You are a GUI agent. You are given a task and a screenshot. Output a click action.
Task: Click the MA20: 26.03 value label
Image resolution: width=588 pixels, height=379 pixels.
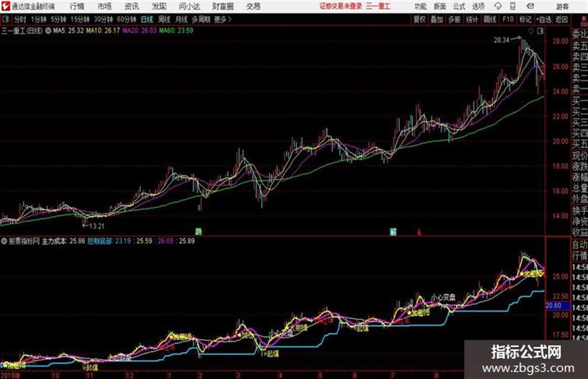coord(139,30)
